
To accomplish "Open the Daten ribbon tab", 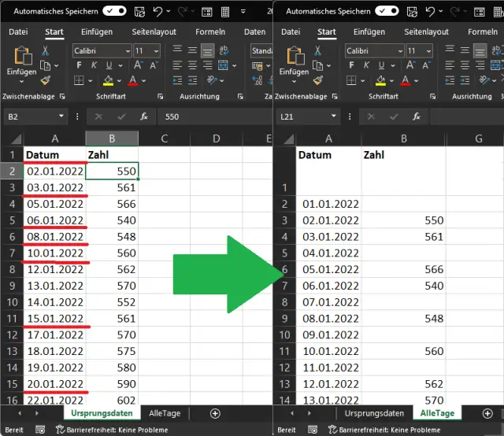I will pyautogui.click(x=254, y=32).
